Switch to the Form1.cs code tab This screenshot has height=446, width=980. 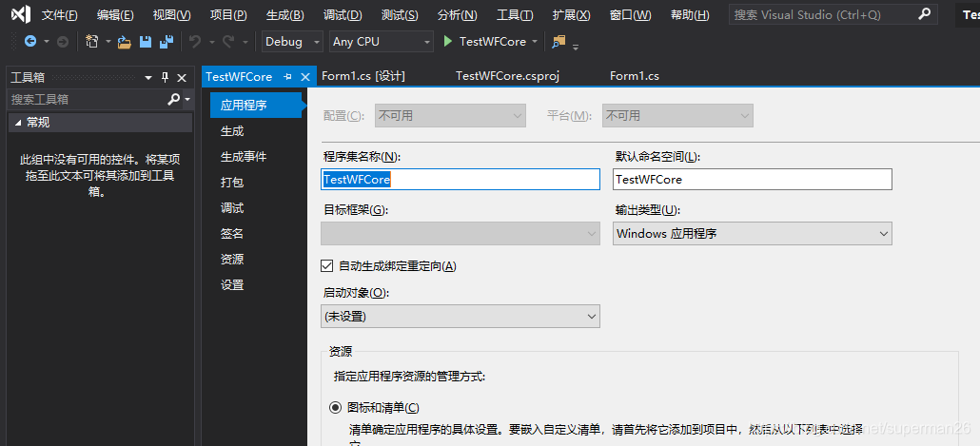[x=635, y=76]
